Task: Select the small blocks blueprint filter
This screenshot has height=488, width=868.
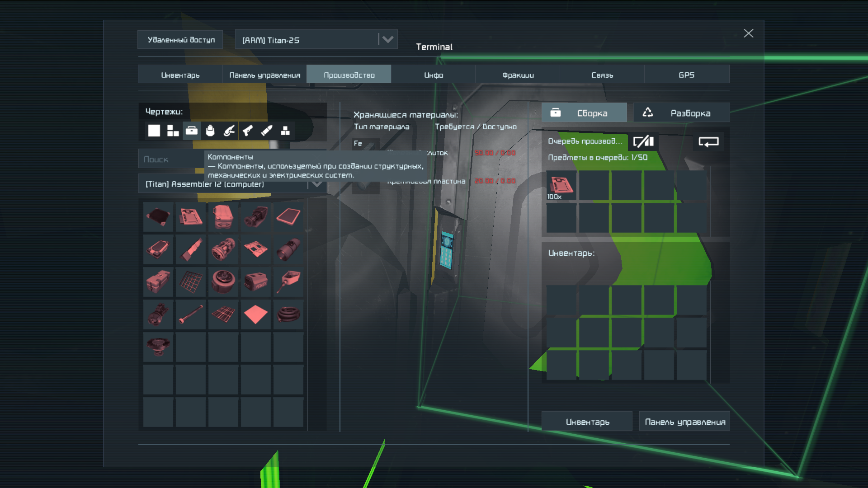Action: click(173, 131)
